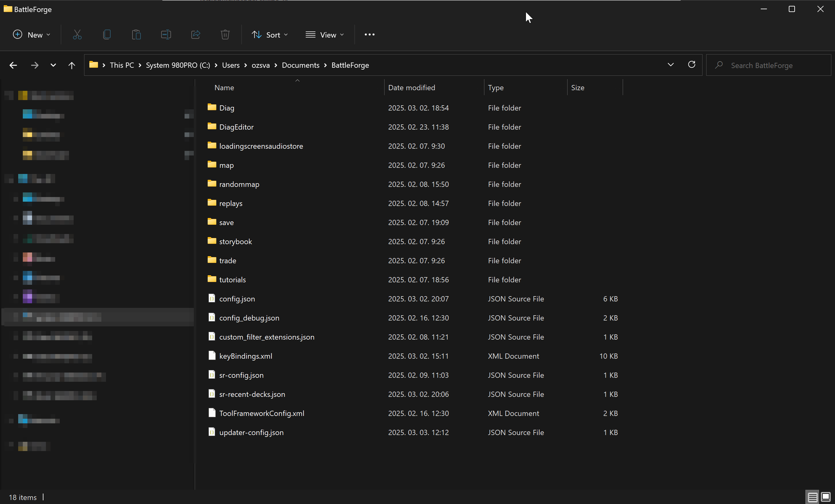The image size is (835, 504).
Task: Click in the Search BattleForge field
Action: coord(768,65)
